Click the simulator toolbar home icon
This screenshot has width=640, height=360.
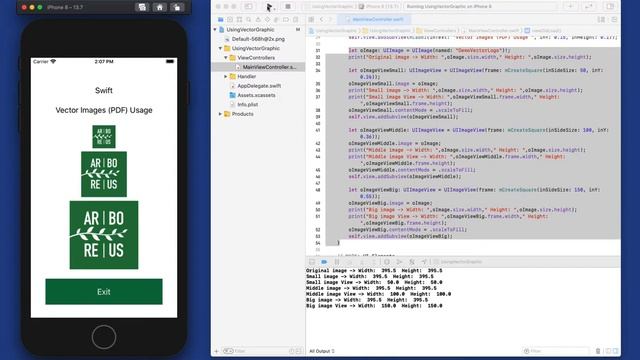(x=160, y=7)
